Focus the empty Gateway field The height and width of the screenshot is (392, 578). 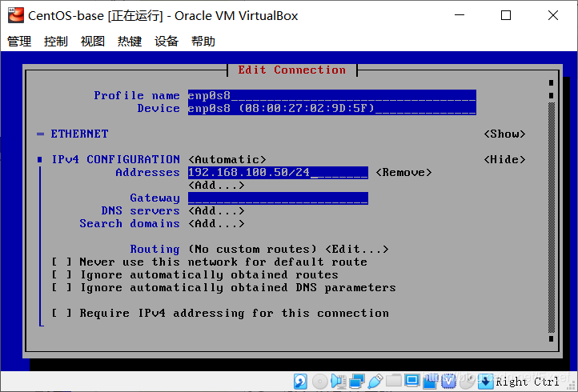[278, 198]
